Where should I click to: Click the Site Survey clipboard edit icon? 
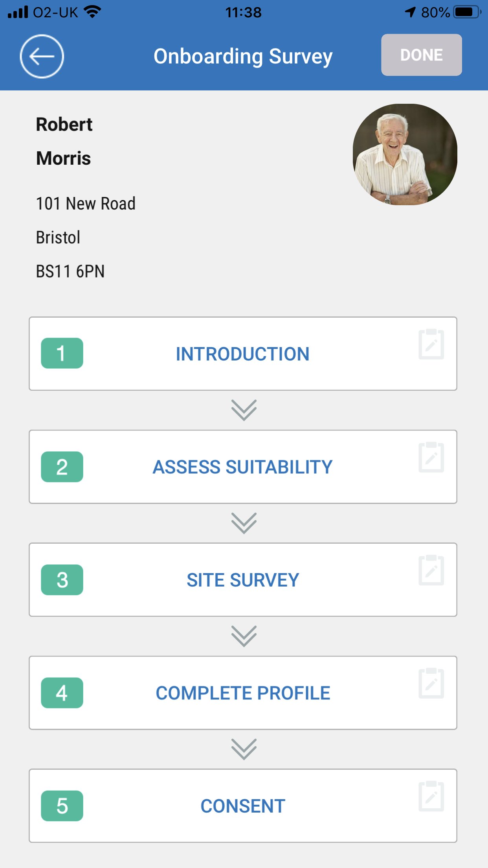[431, 570]
